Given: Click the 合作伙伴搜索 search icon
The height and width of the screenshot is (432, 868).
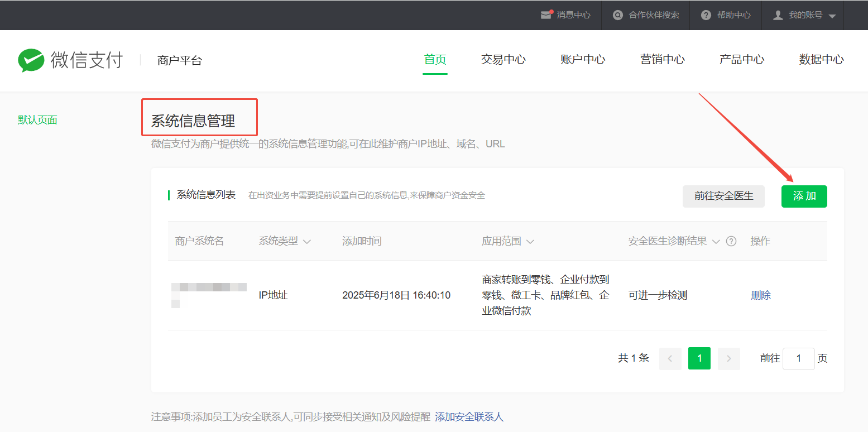Looking at the screenshot, I should click(x=617, y=15).
